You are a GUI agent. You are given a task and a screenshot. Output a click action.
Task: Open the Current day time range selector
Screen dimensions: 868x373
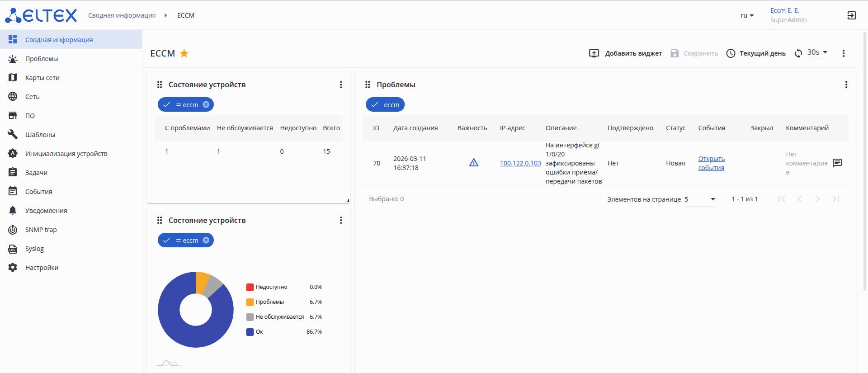point(756,53)
